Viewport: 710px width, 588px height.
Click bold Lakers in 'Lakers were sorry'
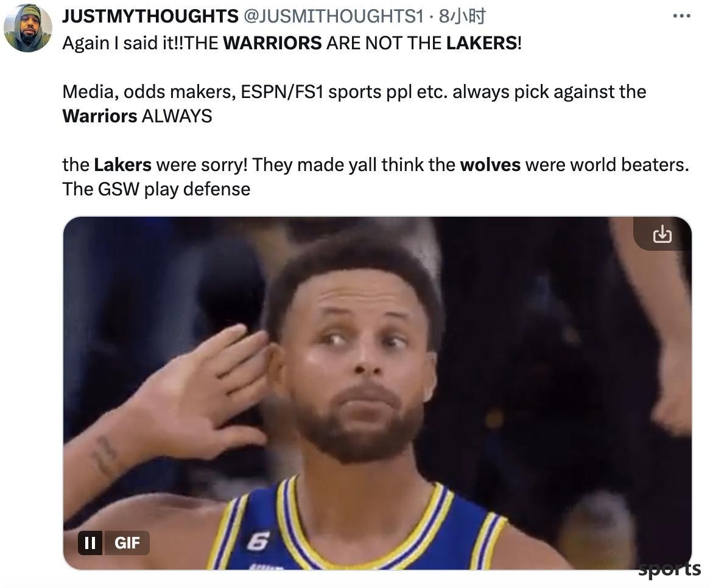click(122, 165)
